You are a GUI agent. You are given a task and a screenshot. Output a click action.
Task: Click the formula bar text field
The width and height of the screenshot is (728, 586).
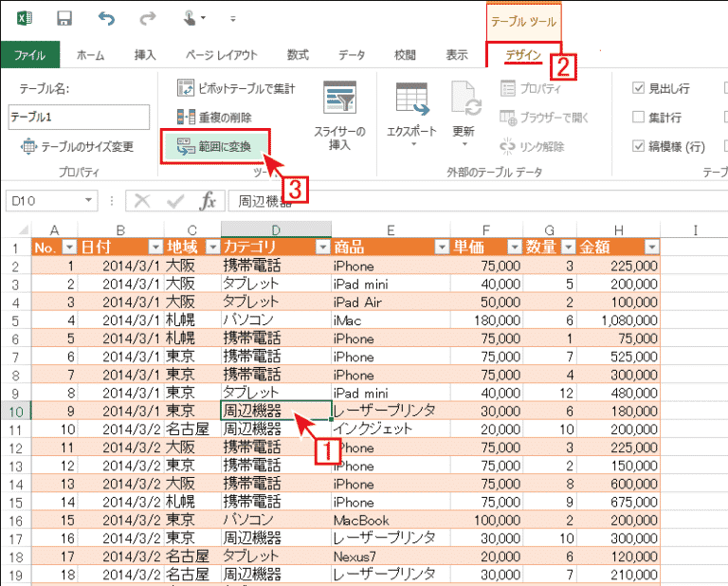(478, 201)
